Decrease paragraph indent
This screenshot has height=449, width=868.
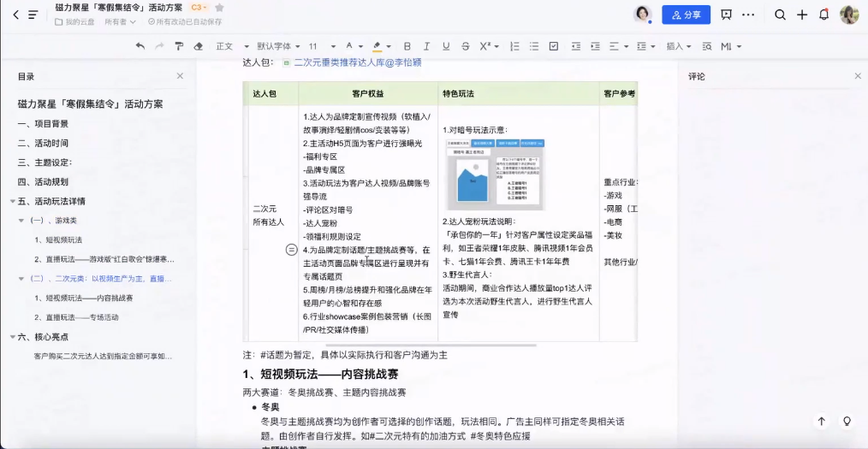(576, 46)
